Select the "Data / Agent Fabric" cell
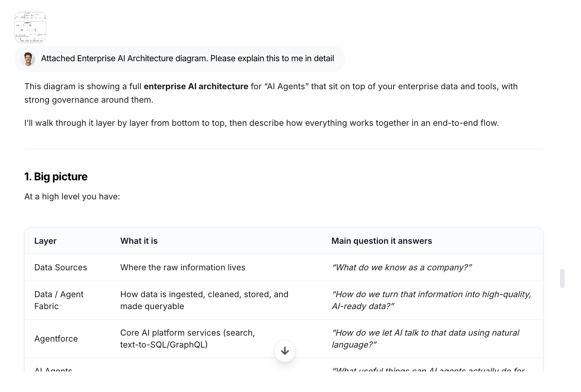 pos(59,300)
